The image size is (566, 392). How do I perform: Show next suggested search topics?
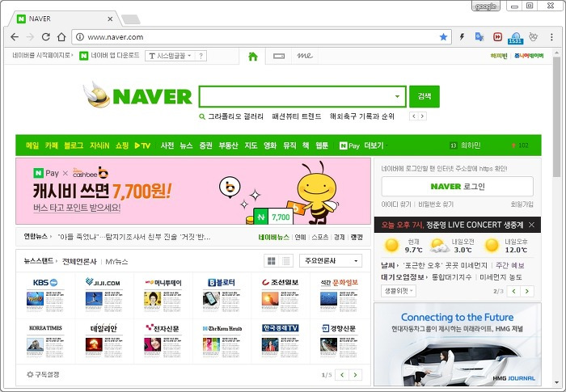click(x=422, y=116)
